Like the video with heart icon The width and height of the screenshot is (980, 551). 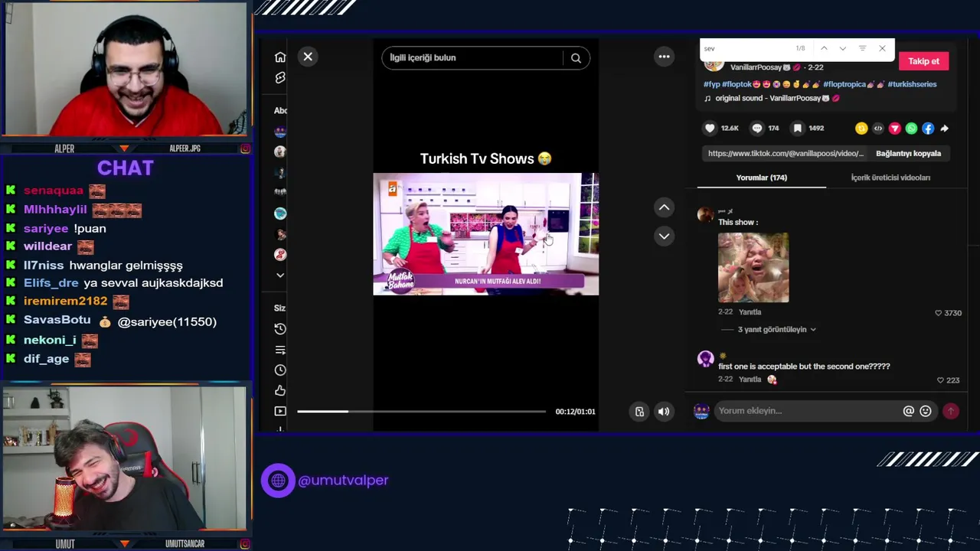[x=710, y=129]
